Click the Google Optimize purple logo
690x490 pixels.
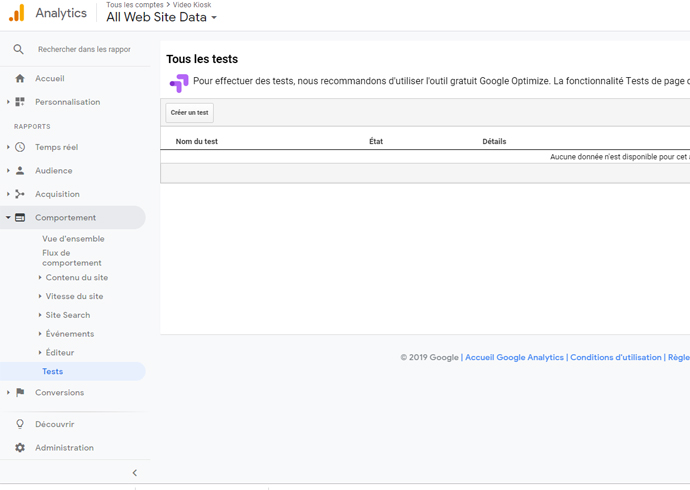pos(179,83)
